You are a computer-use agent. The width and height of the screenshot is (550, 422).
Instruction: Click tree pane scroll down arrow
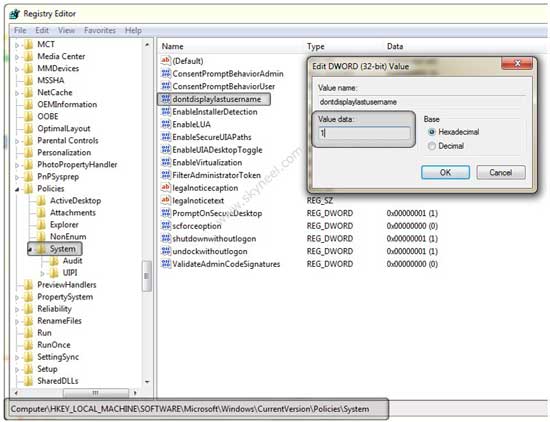[x=147, y=381]
